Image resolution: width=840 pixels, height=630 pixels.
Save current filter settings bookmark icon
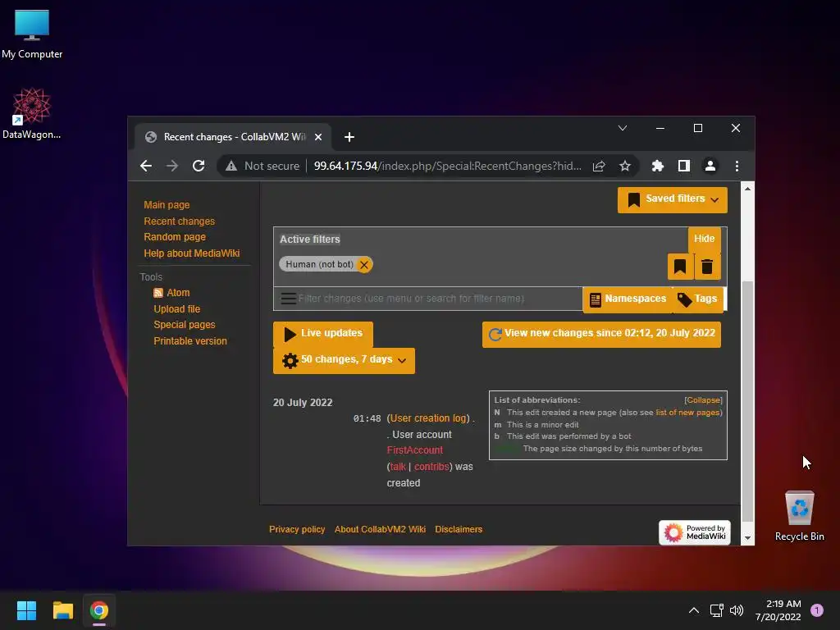[680, 267]
